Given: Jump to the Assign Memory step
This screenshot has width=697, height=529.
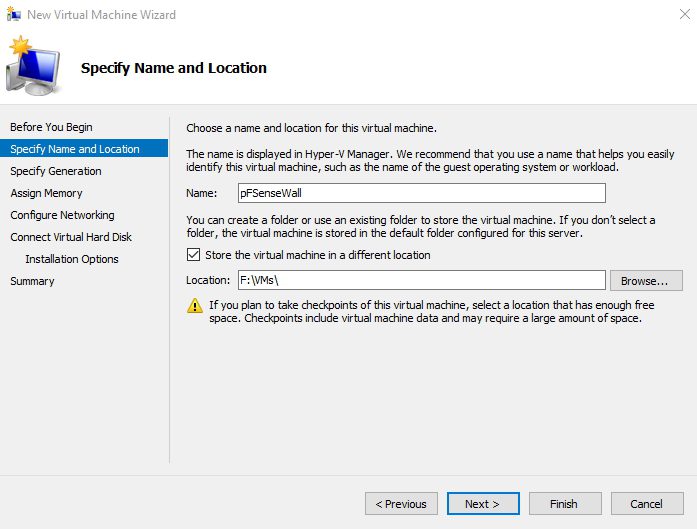Looking at the screenshot, I should [46, 193].
